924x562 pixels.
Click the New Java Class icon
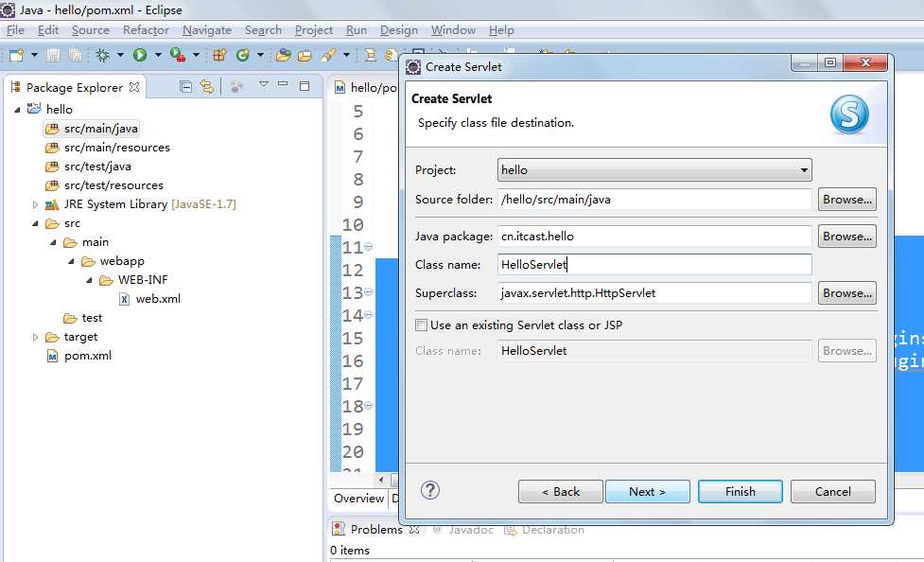coord(242,55)
